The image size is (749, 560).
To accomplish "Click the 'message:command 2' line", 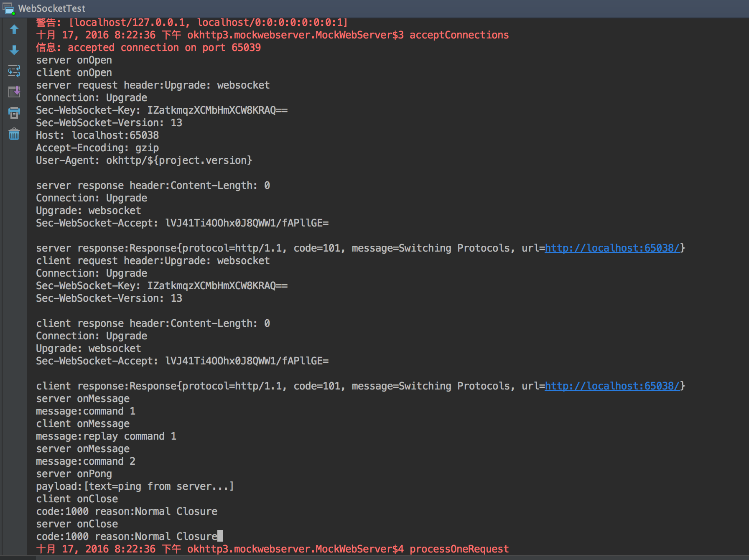I will (x=86, y=461).
